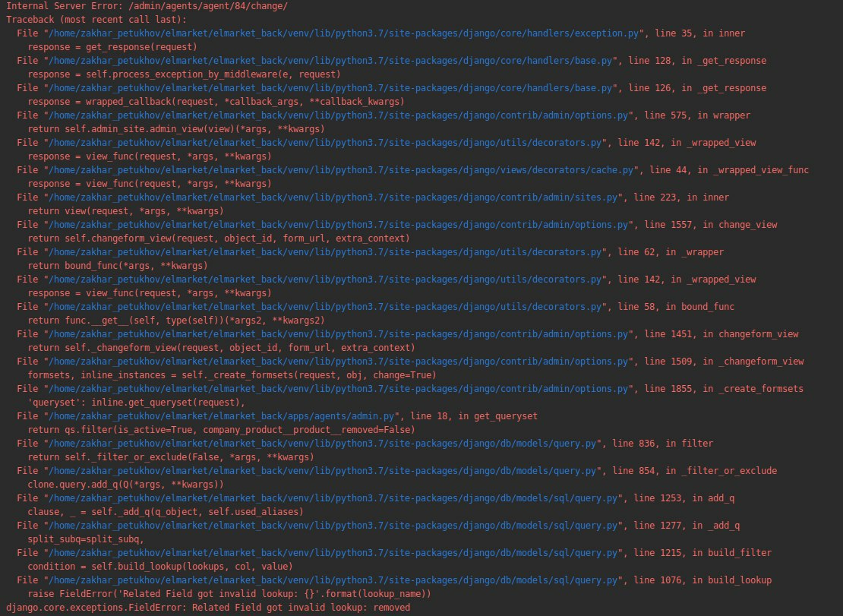This screenshot has height=616, width=843.
Task: Open base.py link at line 126
Action: pos(330,88)
